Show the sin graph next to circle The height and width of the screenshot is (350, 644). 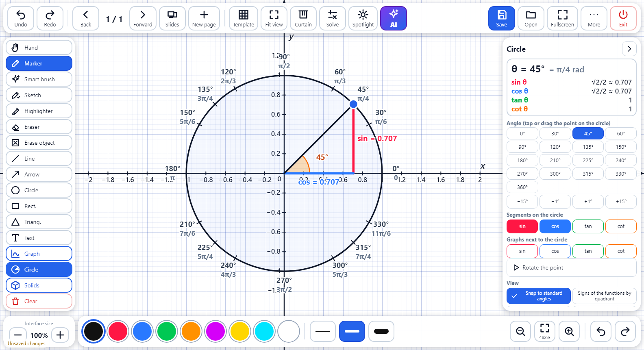point(522,251)
